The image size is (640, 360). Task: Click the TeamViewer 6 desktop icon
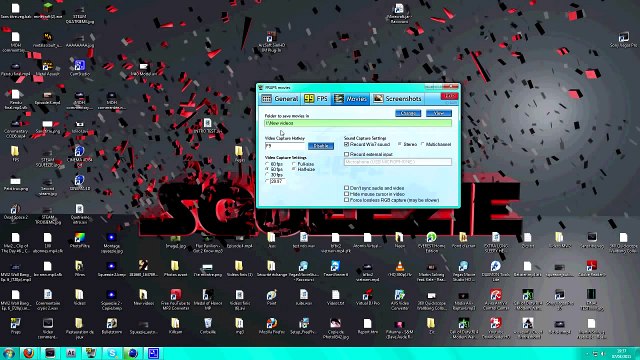[x=336, y=267]
